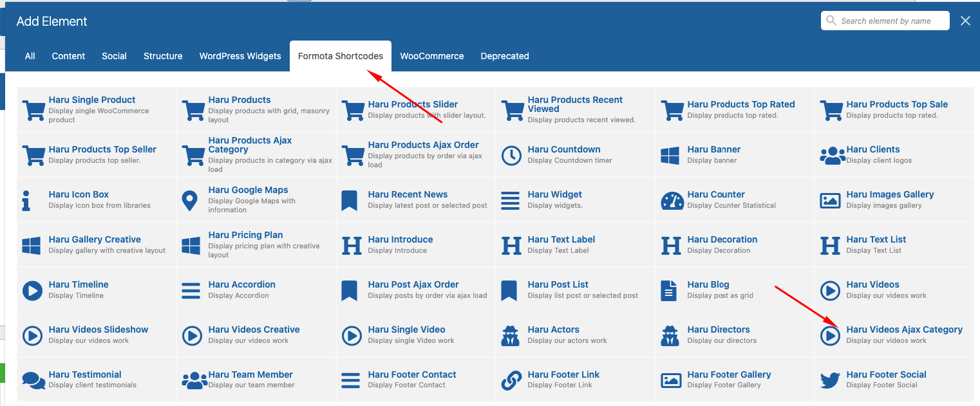Click the search magnifier icon

(831, 21)
